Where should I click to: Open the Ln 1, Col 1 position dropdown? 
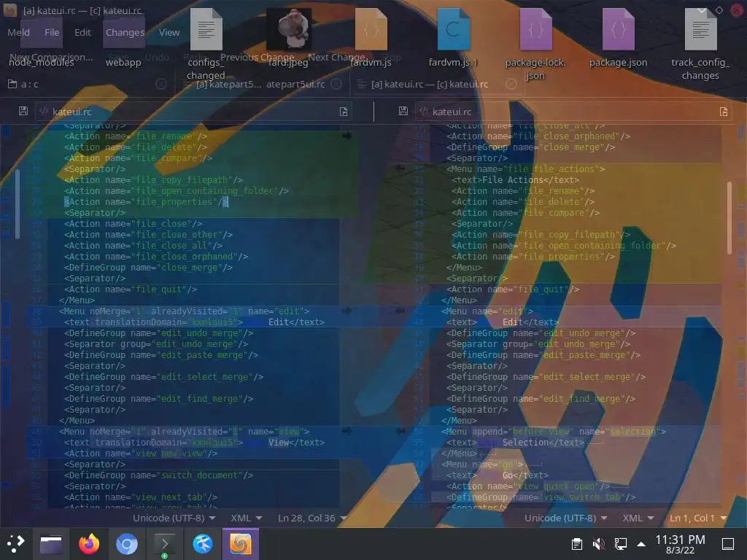[x=698, y=518]
